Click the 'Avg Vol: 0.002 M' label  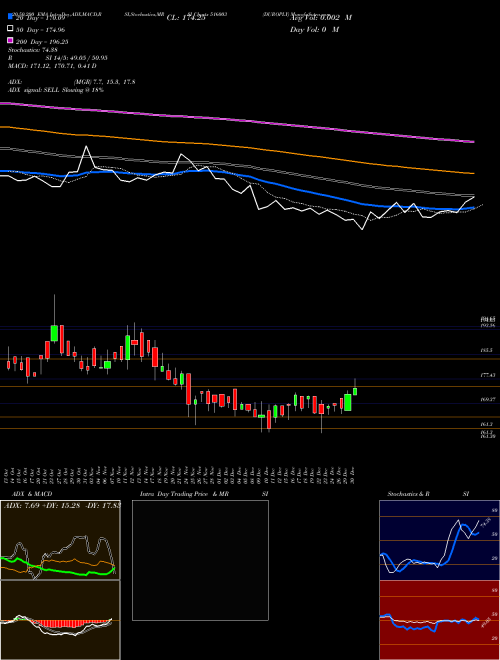(321, 18)
